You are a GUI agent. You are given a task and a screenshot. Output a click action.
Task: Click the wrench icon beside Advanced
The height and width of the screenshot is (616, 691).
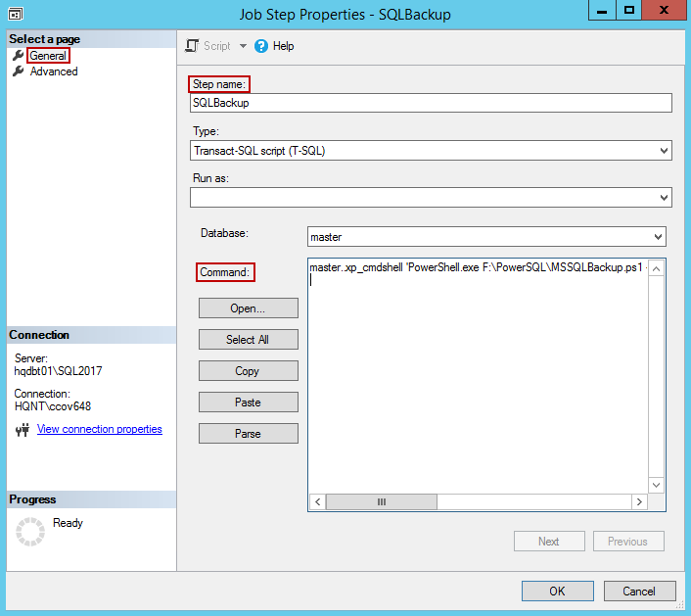tap(18, 71)
